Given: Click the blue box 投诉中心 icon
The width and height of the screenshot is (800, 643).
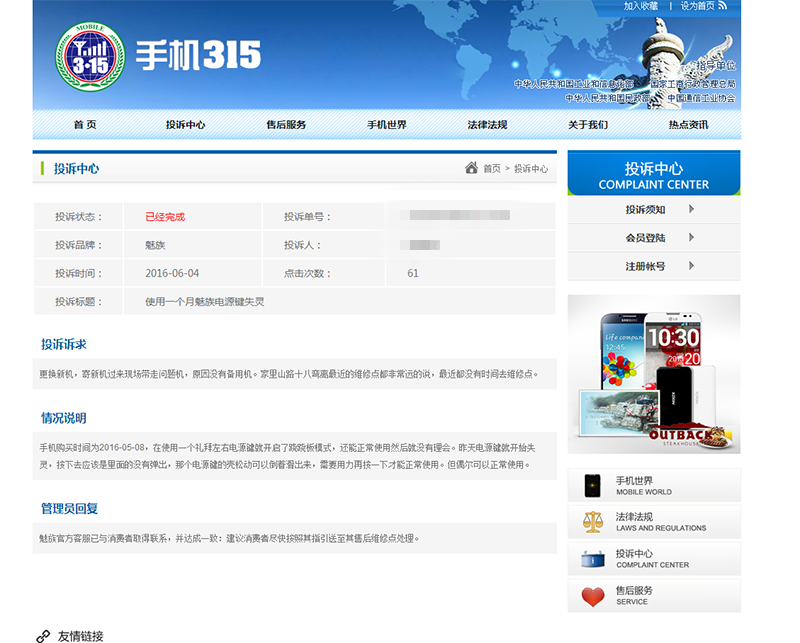Looking at the screenshot, I should tap(593, 559).
